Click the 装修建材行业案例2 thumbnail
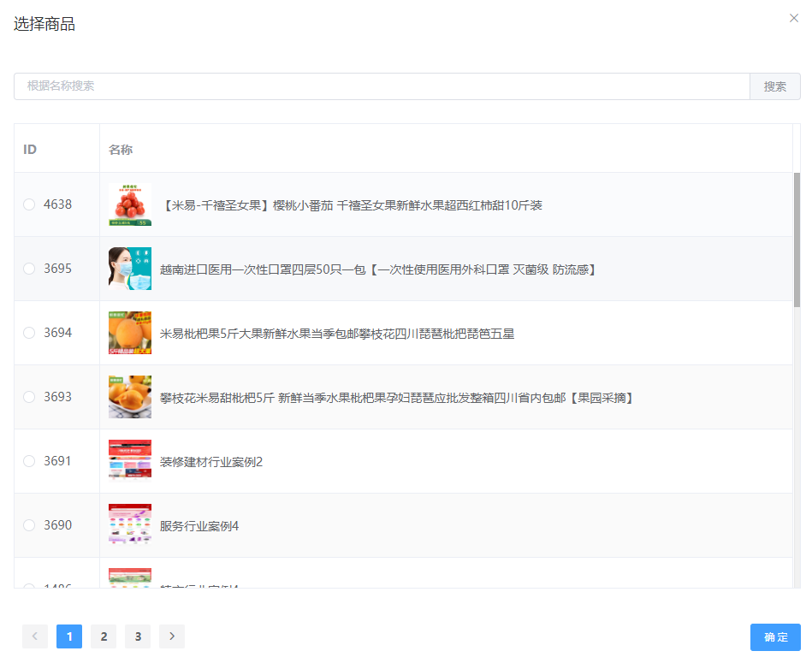Image resolution: width=812 pixels, height=657 pixels. (x=130, y=461)
